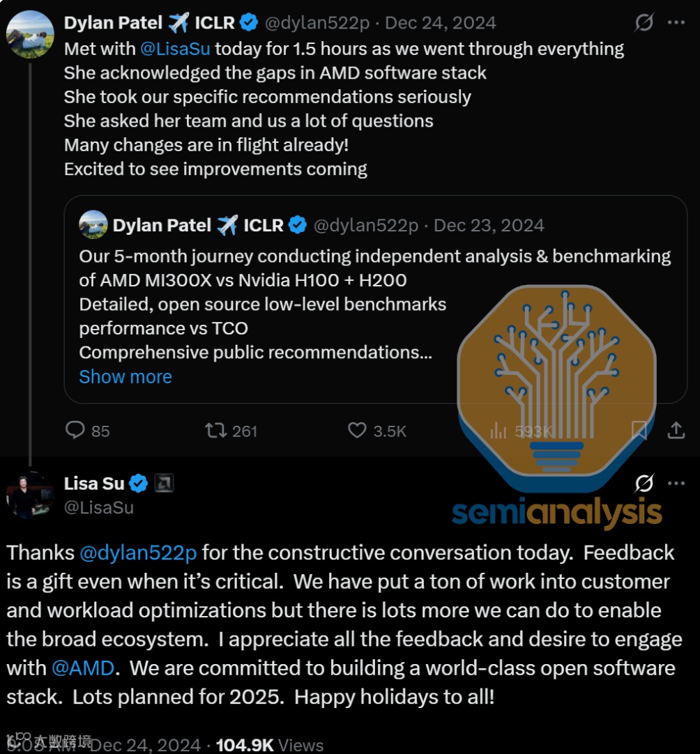
Task: Click the reply icon with 85 comments
Action: pyautogui.click(x=75, y=431)
